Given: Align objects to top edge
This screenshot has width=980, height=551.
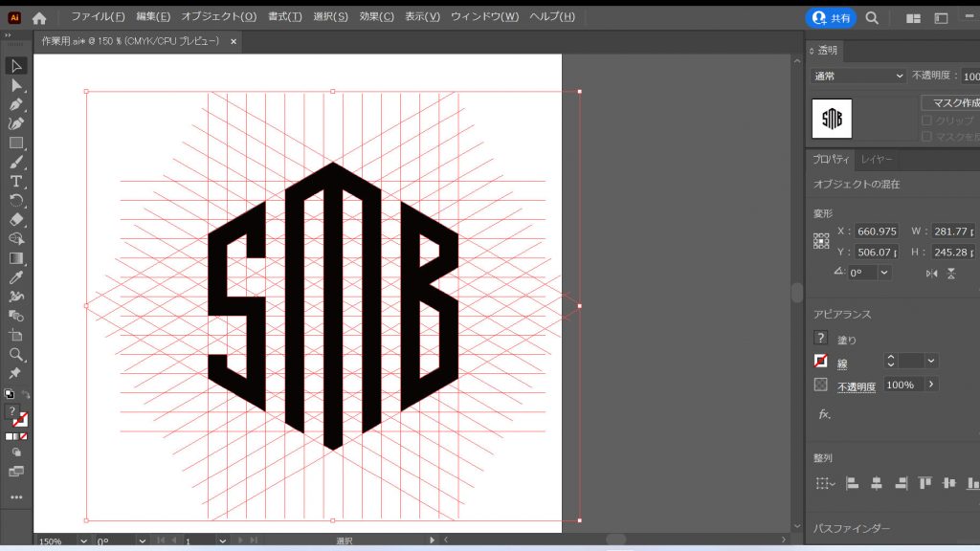Looking at the screenshot, I should point(925,483).
